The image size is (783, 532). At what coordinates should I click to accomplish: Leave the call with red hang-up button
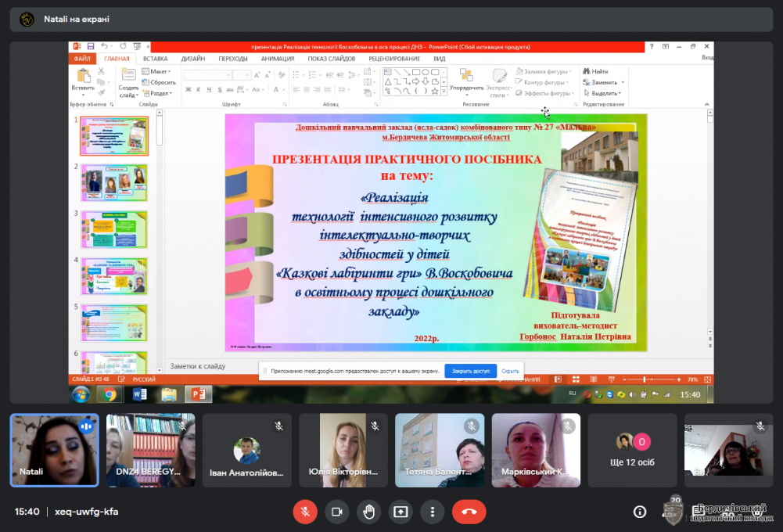[469, 512]
